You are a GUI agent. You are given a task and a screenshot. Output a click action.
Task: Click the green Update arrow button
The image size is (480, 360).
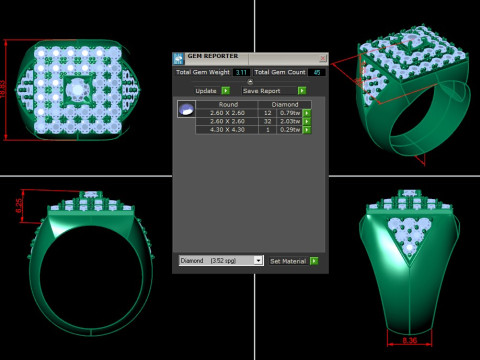(x=226, y=91)
